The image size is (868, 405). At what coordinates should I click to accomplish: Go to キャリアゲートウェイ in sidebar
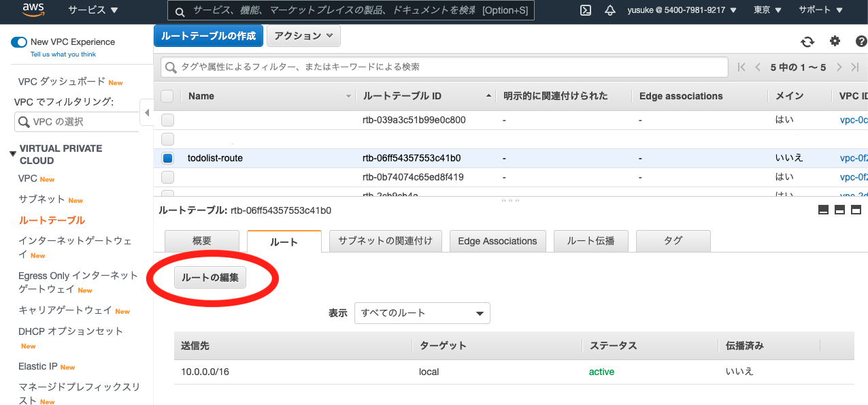(x=65, y=310)
